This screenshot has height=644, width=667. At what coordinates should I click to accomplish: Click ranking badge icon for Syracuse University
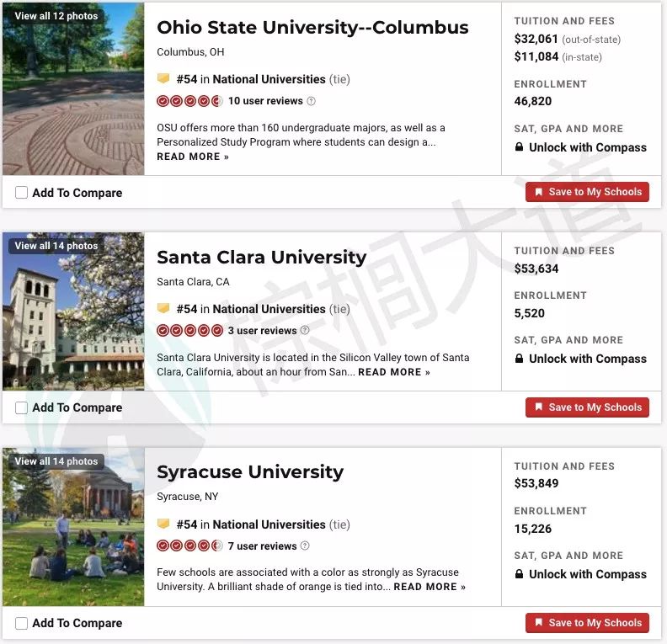click(x=163, y=524)
